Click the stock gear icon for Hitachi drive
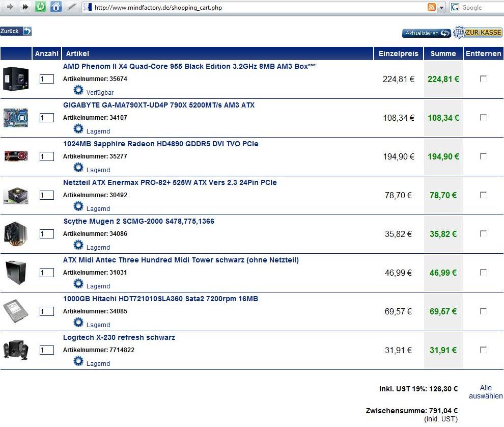This screenshot has height=427, width=504. pos(78,322)
